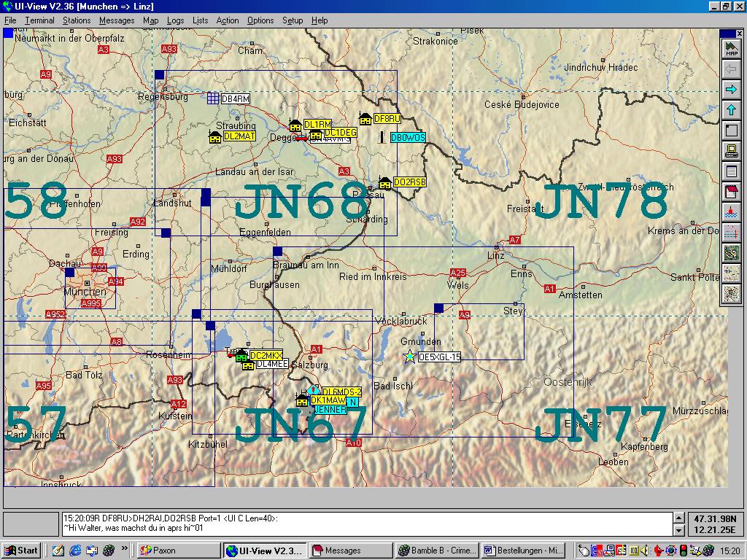
Task: Click the red notebook icon in toolbar
Action: [x=730, y=192]
